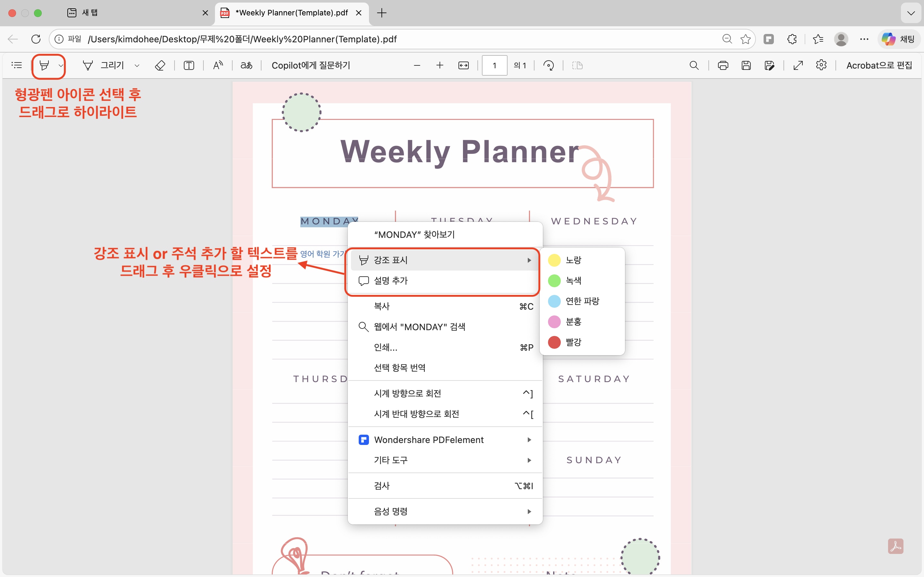Click the fit to width icon
This screenshot has height=577, width=924.
click(463, 66)
